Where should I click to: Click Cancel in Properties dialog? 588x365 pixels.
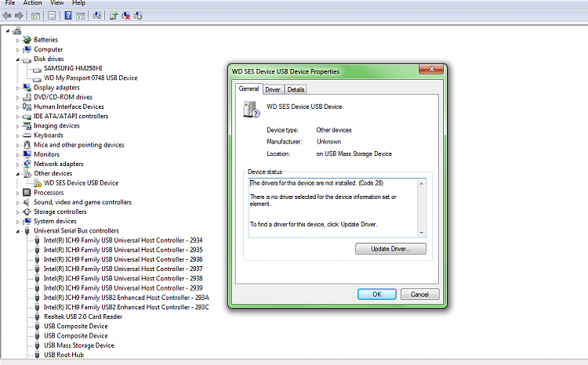419,295
